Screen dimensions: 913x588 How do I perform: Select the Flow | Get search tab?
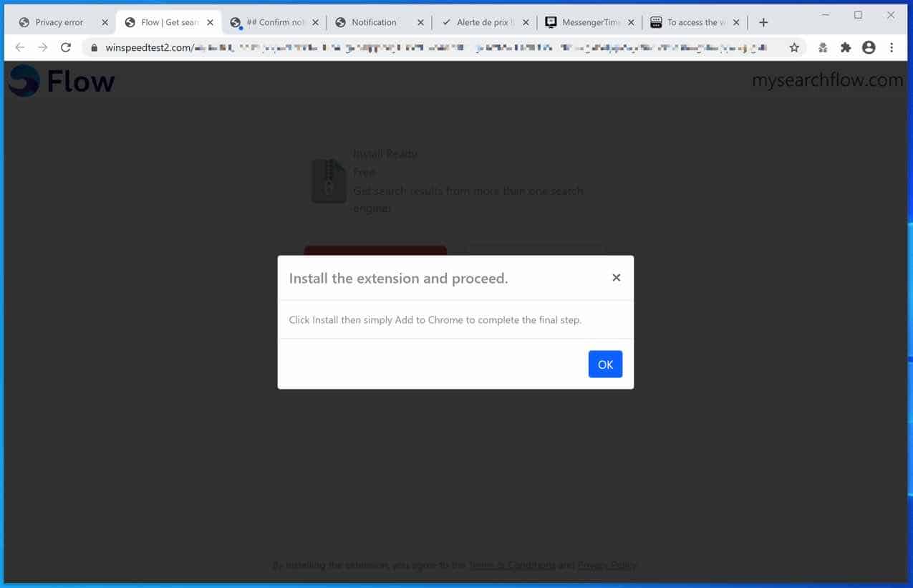click(168, 22)
